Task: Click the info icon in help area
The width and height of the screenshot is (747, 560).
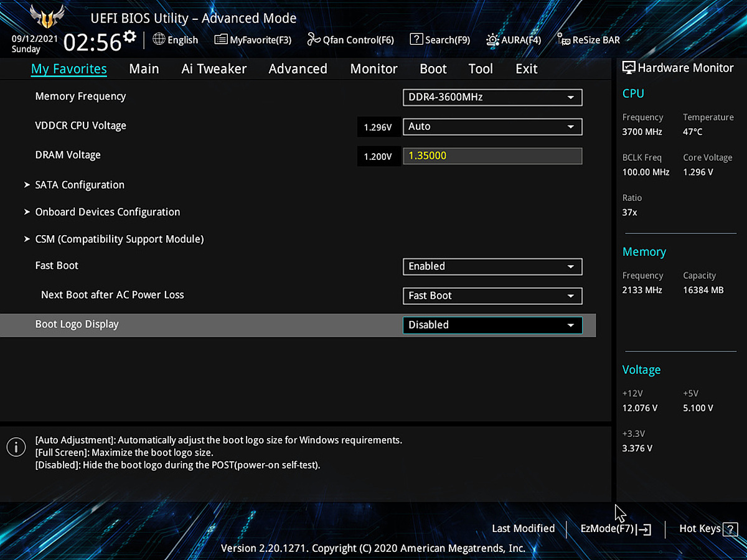Action: coord(16,446)
